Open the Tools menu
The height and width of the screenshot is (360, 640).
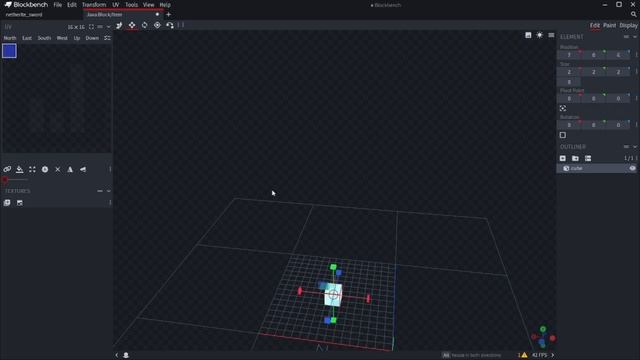131,5
